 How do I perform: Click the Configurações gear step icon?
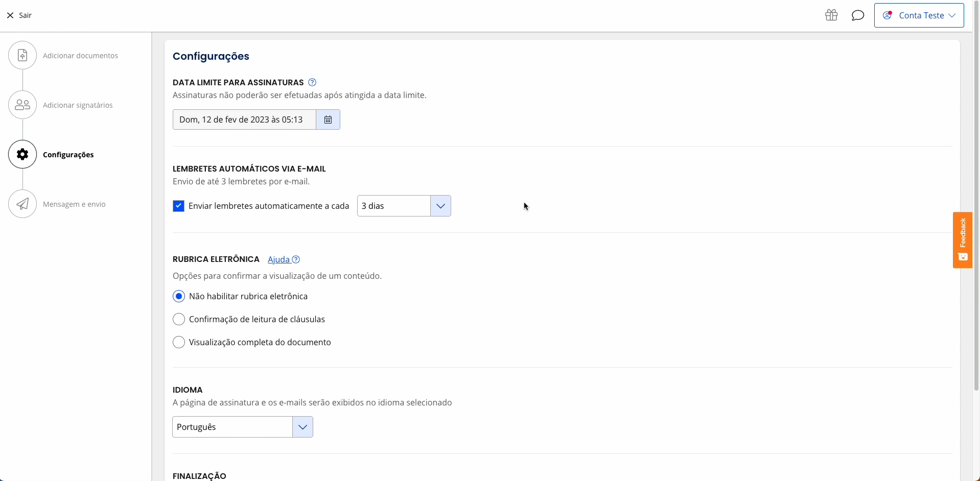click(x=22, y=154)
